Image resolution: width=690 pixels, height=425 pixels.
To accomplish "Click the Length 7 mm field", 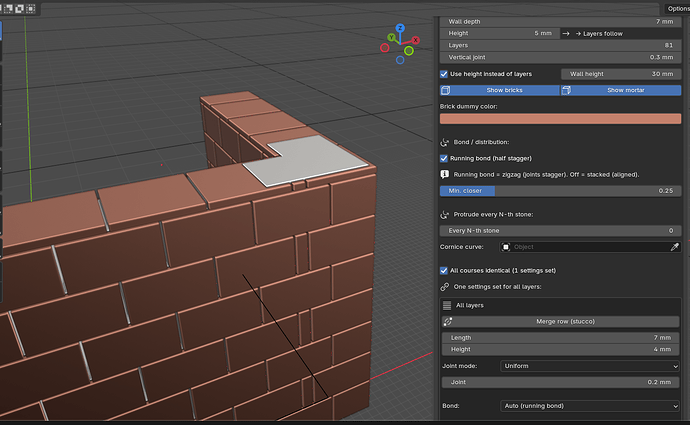I will click(561, 338).
